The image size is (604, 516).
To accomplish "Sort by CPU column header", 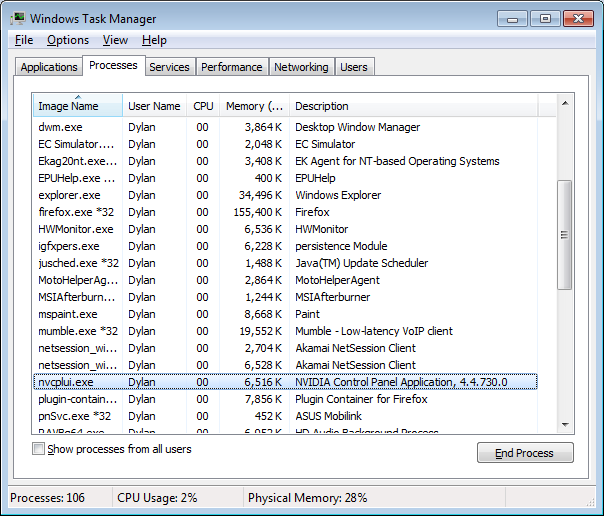I will point(203,106).
